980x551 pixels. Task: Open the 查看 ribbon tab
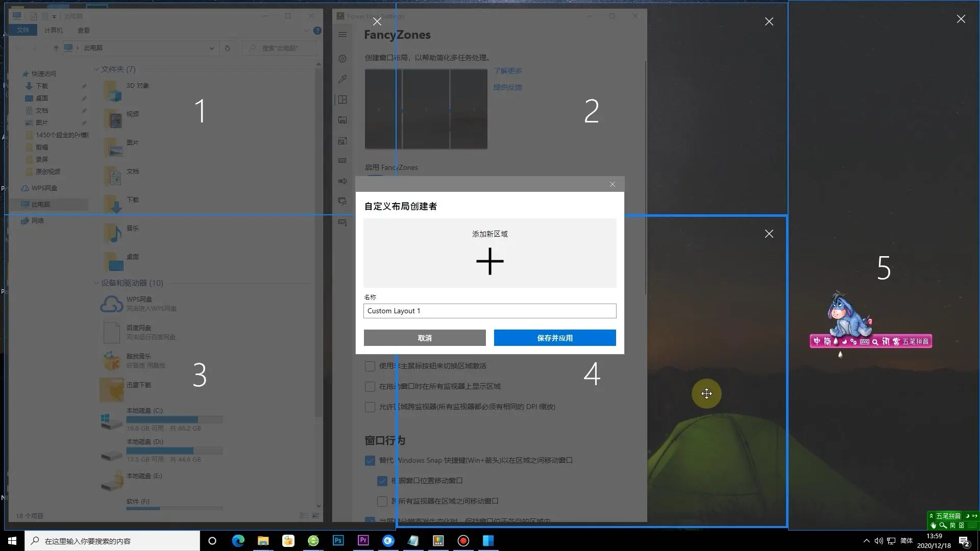pos(84,30)
